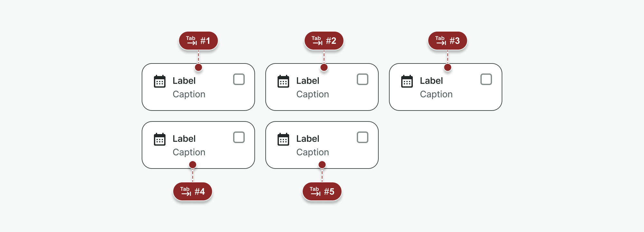Click the calendar icon in the Tab #5 card
The image size is (644, 232).
[283, 140]
